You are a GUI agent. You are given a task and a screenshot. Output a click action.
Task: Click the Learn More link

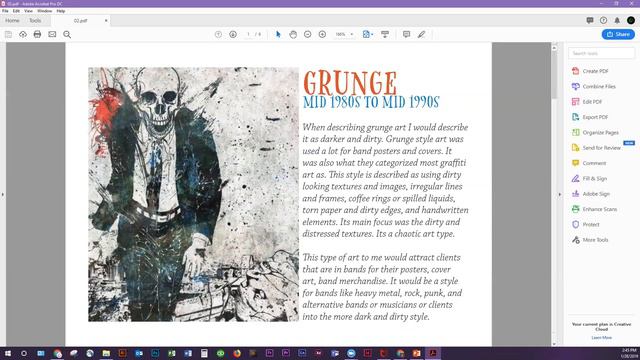[x=601, y=338]
